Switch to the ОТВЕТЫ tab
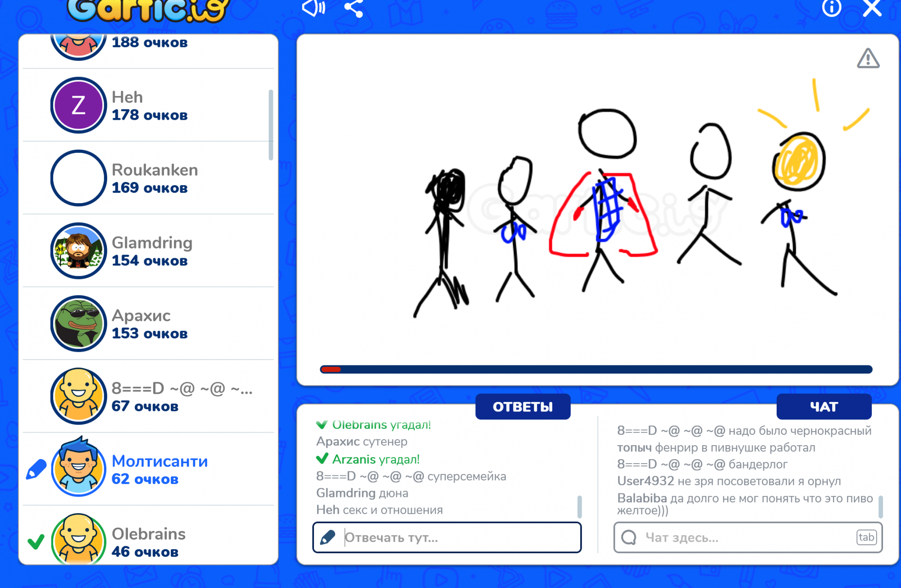Image resolution: width=901 pixels, height=588 pixels. tap(523, 406)
